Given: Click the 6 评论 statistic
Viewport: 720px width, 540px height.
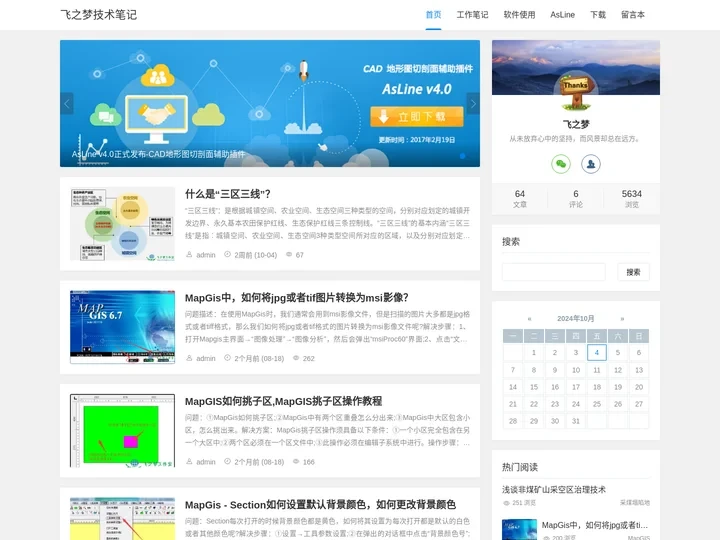Looking at the screenshot, I should coord(576,199).
